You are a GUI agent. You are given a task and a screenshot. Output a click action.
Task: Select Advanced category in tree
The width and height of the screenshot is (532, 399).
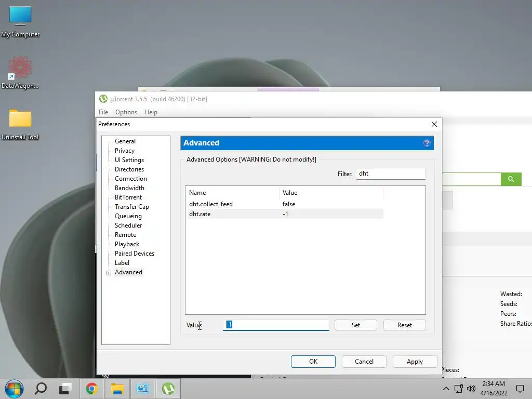(x=128, y=272)
